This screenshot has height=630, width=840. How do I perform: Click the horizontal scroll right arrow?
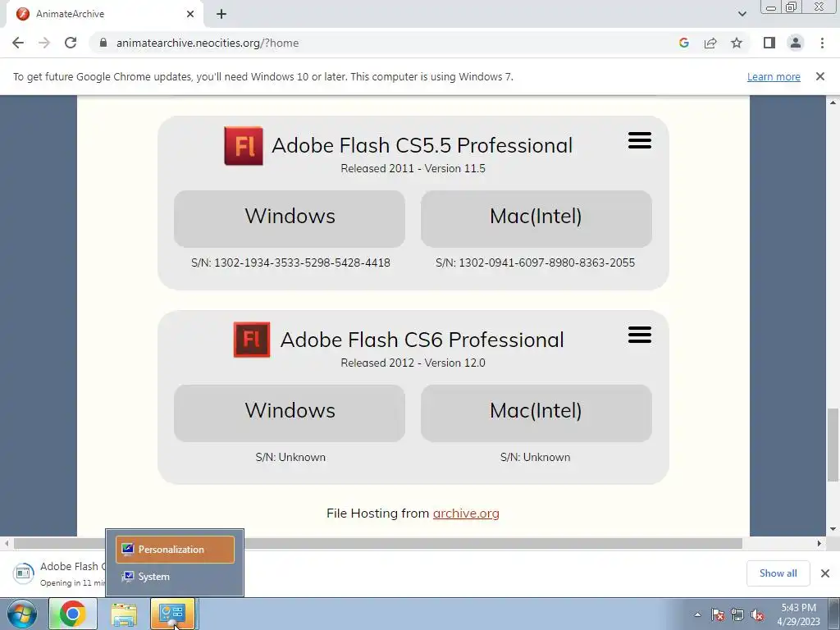coord(819,543)
